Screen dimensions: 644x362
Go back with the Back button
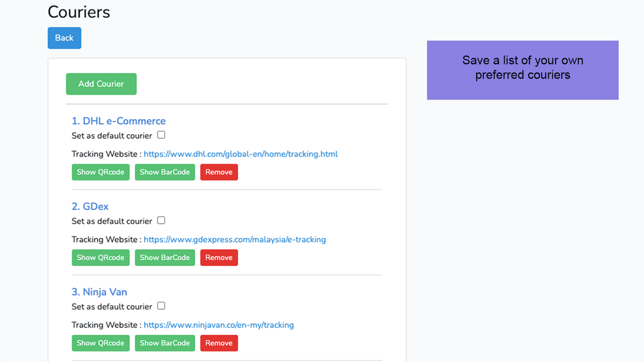[x=64, y=38]
